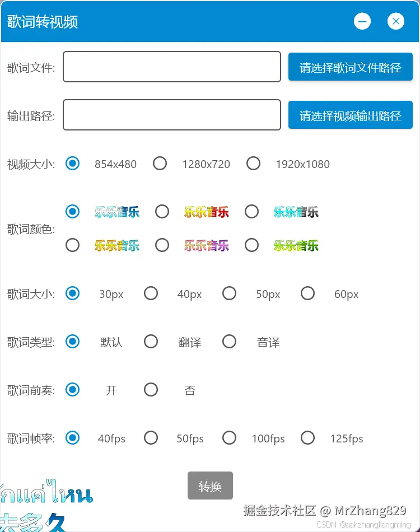Choose the red-yellow 乐乐音乐 color style
The image size is (420, 532).
pyautogui.click(x=162, y=212)
